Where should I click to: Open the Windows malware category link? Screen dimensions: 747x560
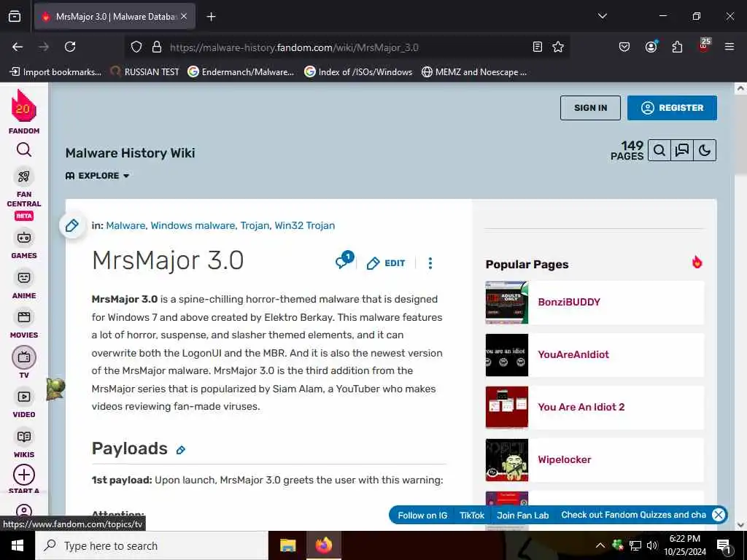[x=193, y=225]
